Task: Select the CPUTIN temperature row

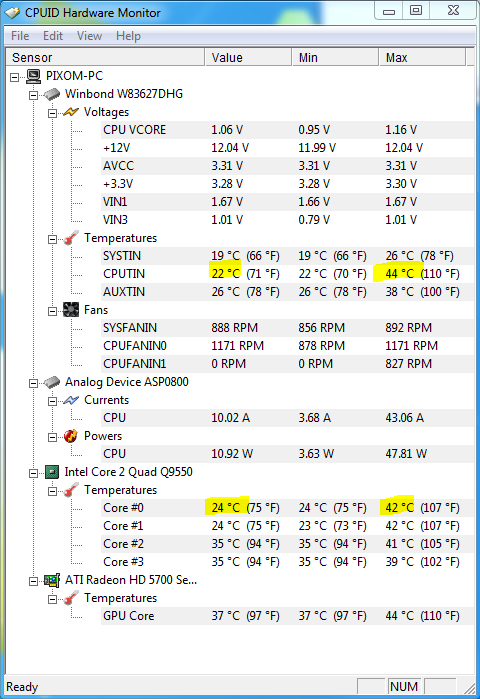Action: point(287,274)
